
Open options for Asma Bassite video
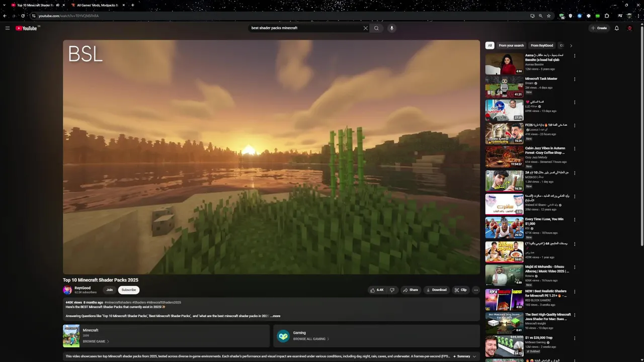575,56
